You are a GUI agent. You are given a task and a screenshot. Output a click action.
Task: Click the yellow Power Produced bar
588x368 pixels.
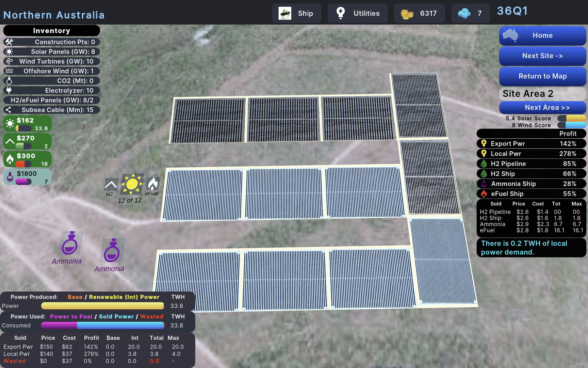102,306
